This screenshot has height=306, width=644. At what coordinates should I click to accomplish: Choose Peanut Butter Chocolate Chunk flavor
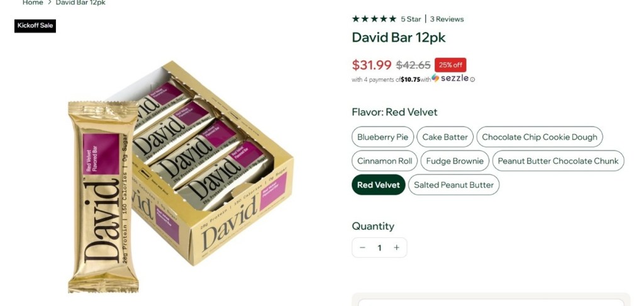pos(558,161)
